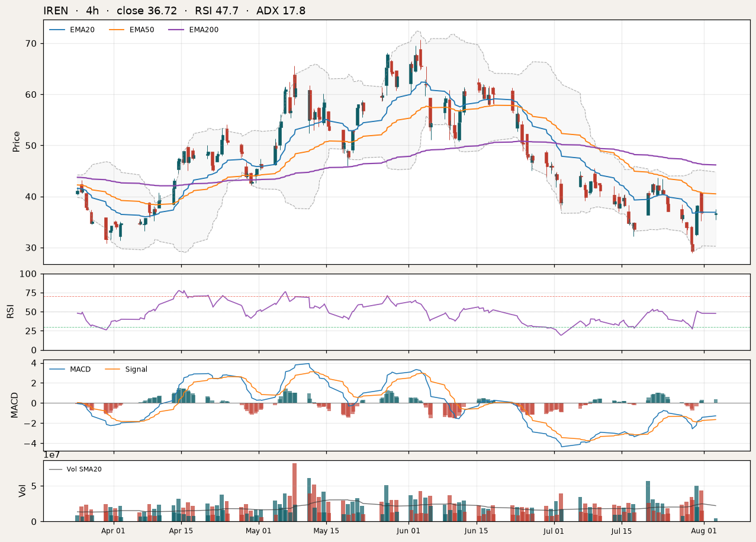Click the Signal legend label

pyautogui.click(x=136, y=369)
